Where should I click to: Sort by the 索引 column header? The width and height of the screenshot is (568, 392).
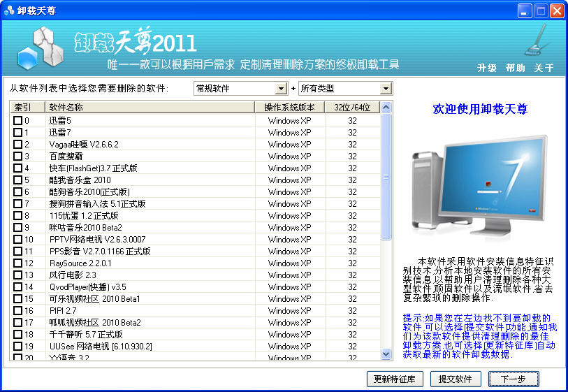click(27, 107)
